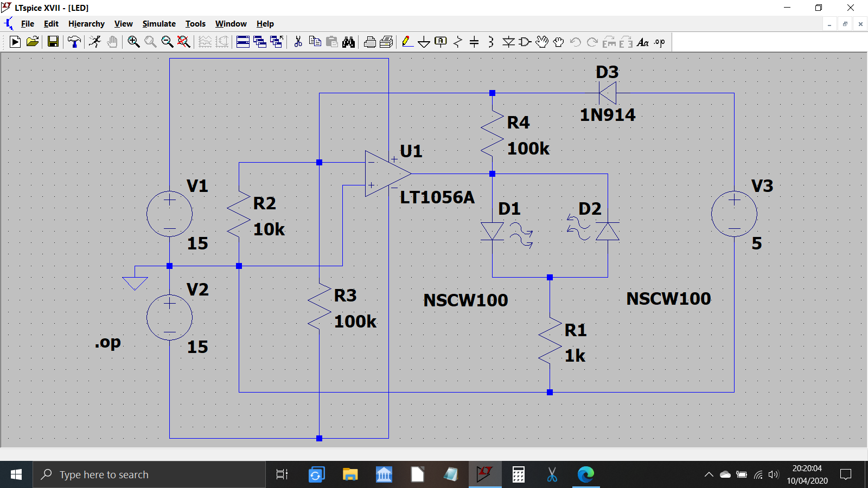Click the V3 voltage source symbol
This screenshot has width=868, height=488.
pos(734,214)
